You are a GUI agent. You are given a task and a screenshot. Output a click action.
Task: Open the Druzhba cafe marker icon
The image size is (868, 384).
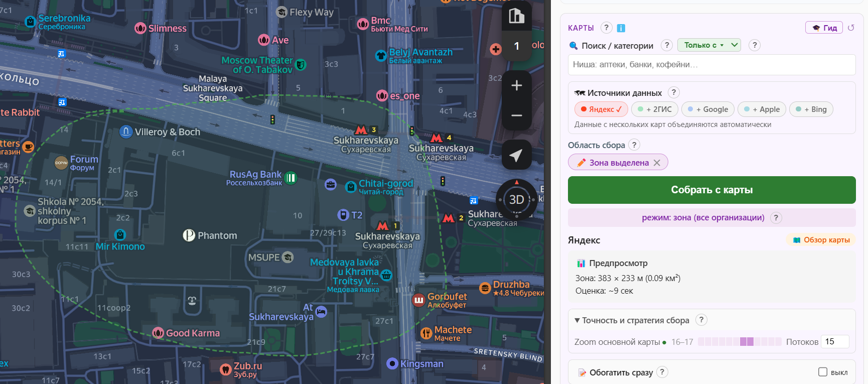485,288
